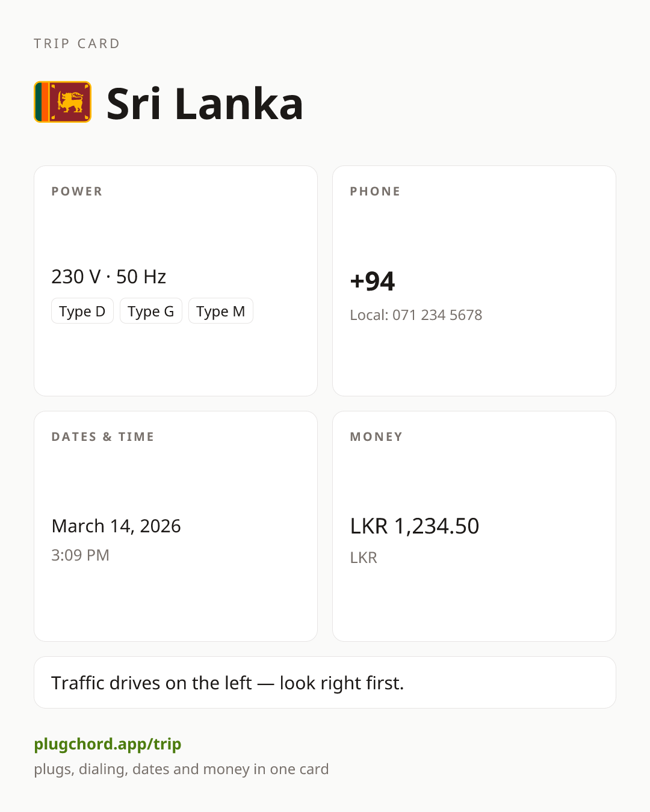Screen dimensions: 650x812
Task: Click the traffic drives on left note
Action: pyautogui.click(x=227, y=683)
